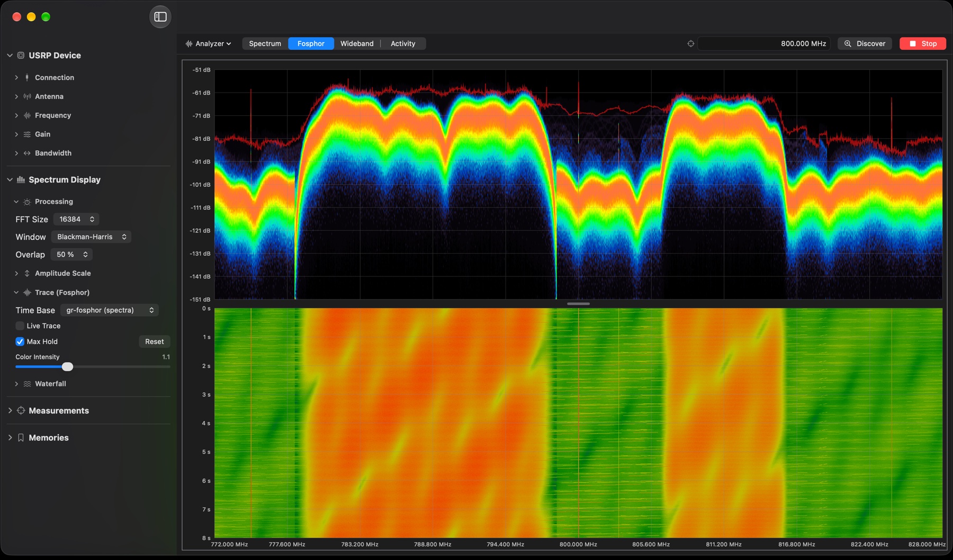953x560 pixels.
Task: Click the Antenna signal icon
Action: [x=27, y=96]
